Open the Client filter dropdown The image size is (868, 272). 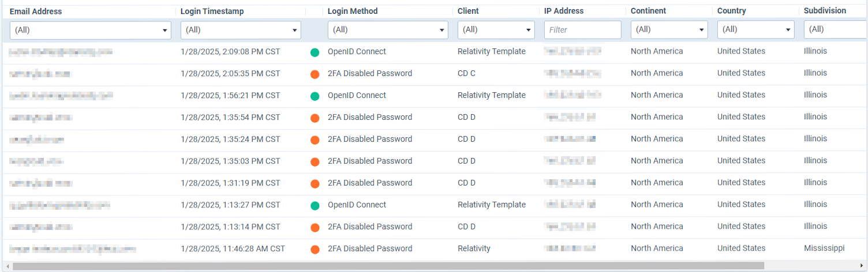[x=496, y=30]
